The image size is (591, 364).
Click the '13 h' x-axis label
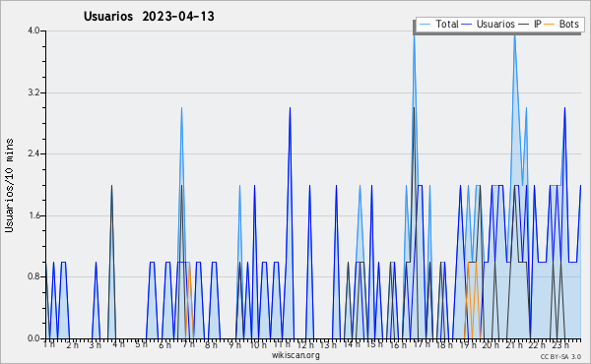(328, 344)
